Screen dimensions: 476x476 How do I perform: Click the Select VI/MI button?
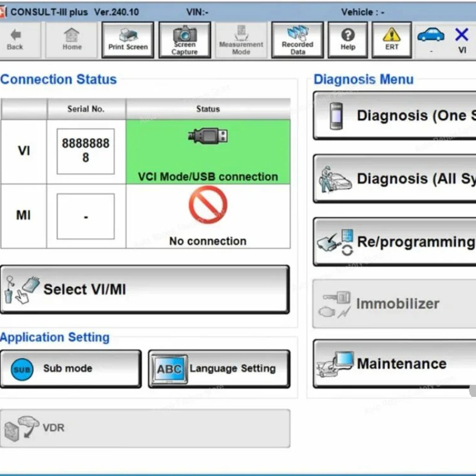[145, 289]
